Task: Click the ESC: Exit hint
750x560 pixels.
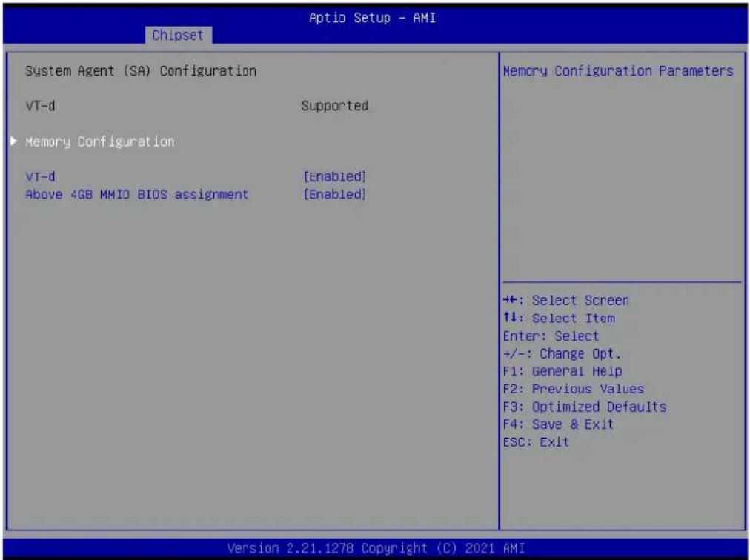Action: 537,442
